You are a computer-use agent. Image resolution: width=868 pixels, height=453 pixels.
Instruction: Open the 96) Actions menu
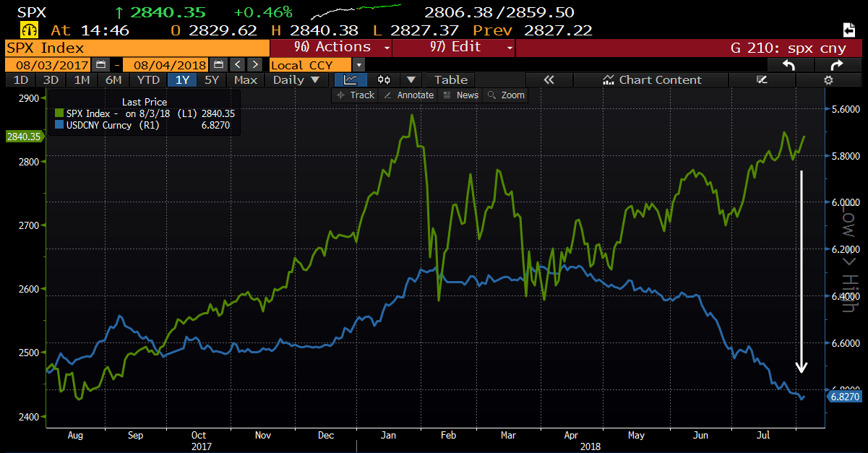pos(331,48)
